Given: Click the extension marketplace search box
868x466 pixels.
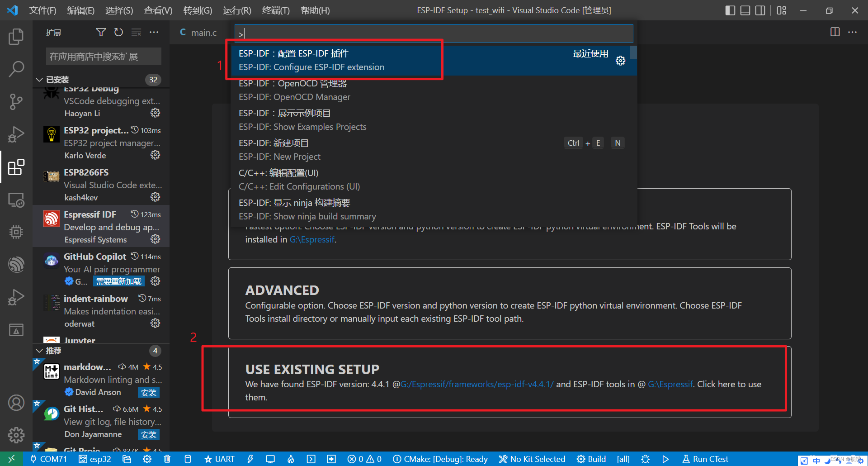Looking at the screenshot, I should coord(104,57).
